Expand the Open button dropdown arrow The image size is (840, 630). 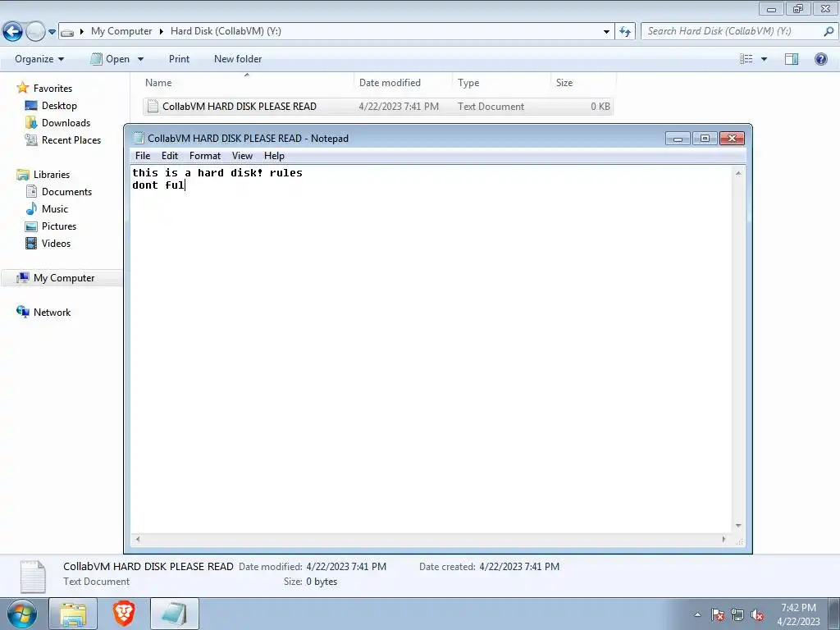[141, 59]
